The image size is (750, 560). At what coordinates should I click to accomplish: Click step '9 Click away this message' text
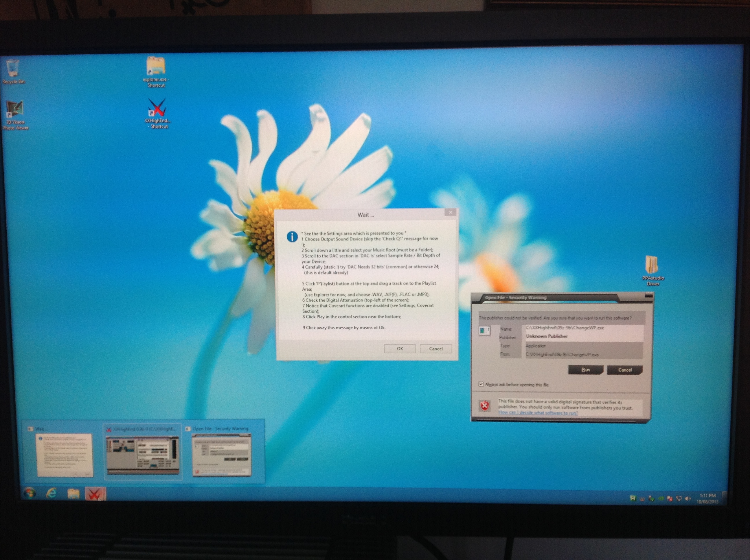[x=344, y=327]
